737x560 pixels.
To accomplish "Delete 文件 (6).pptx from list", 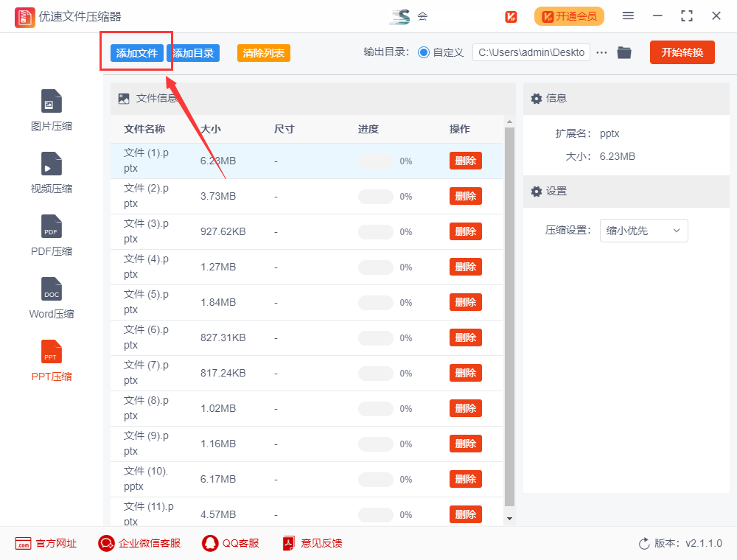I will 466,337.
